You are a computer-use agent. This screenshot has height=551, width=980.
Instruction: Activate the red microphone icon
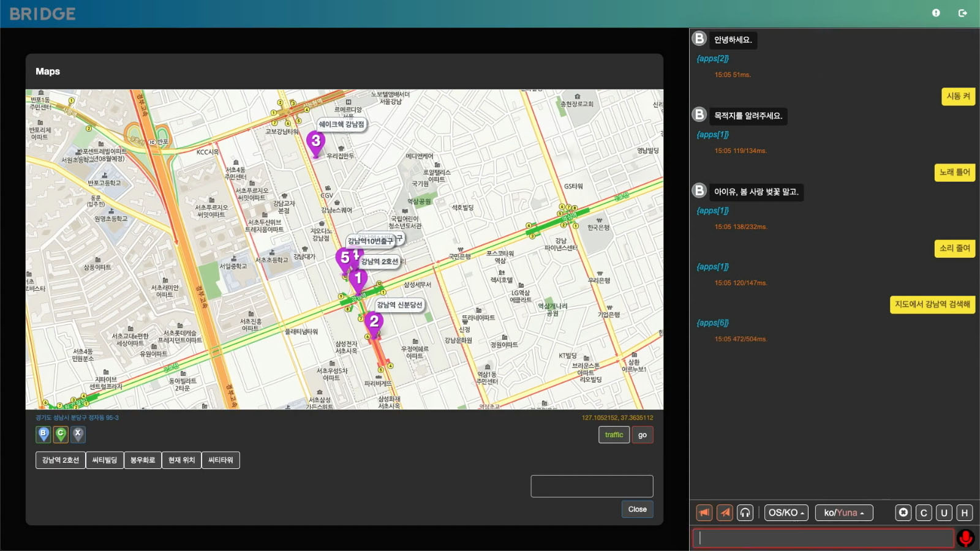click(965, 537)
